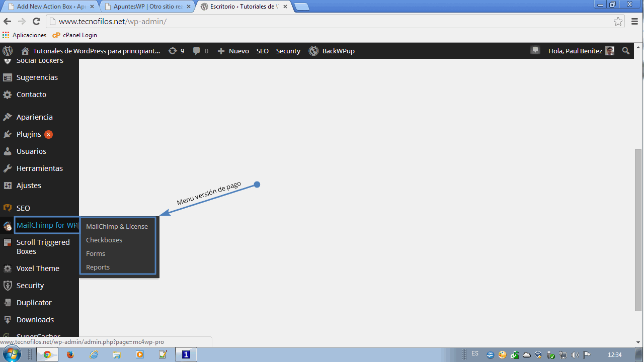The image size is (644, 362).
Task: Open a new browser tab
Action: pyautogui.click(x=301, y=7)
